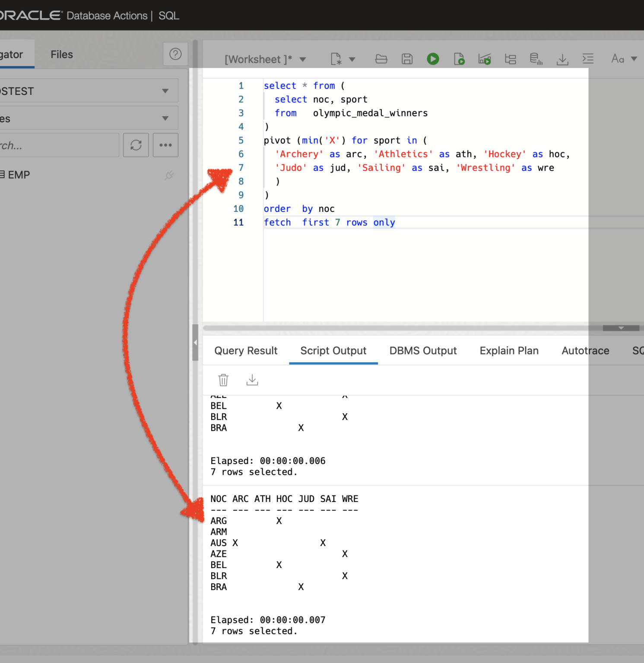Save the current worksheet
The height and width of the screenshot is (663, 644).
coord(407,59)
